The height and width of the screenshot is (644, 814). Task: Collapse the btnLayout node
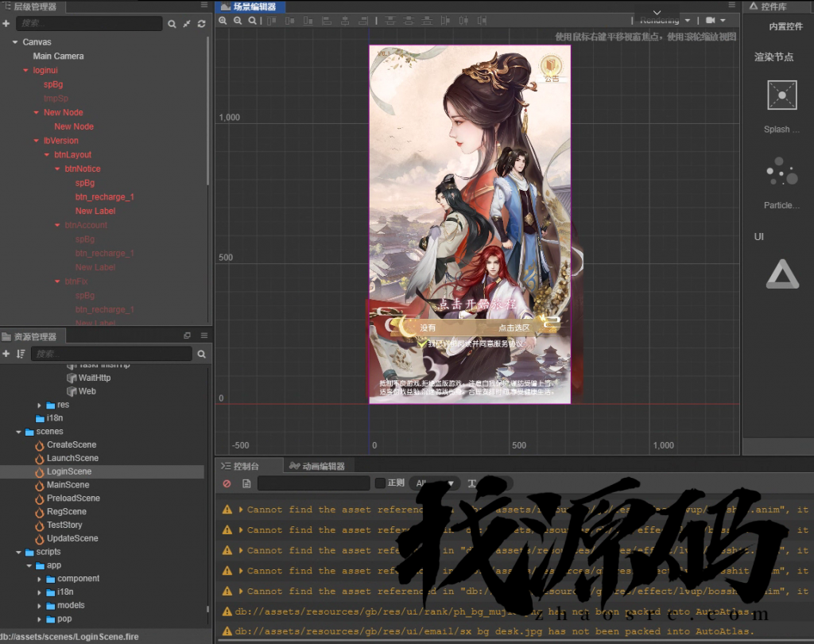tap(47, 155)
